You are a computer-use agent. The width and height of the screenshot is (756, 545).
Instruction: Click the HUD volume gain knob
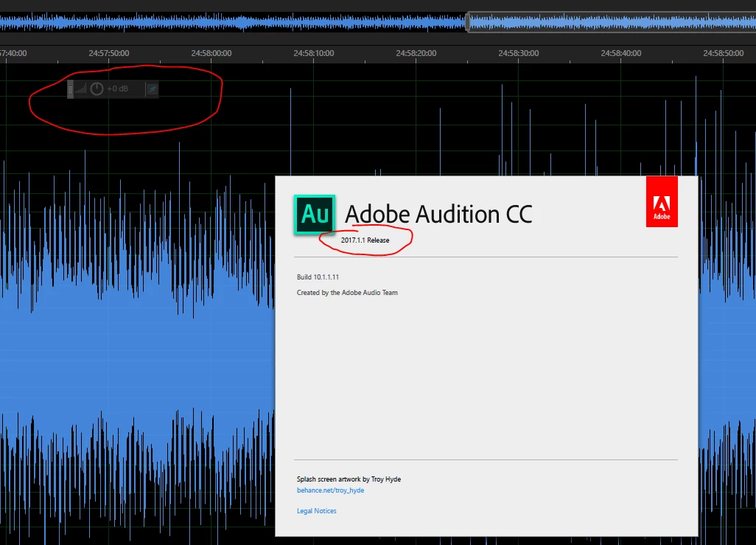[x=97, y=88]
